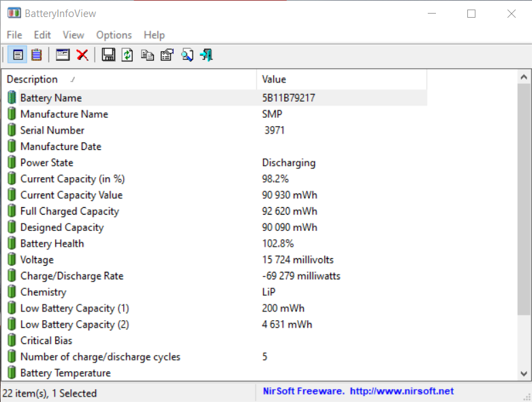Click battery icon beside Manufacture Date
532x402 pixels.
point(12,146)
